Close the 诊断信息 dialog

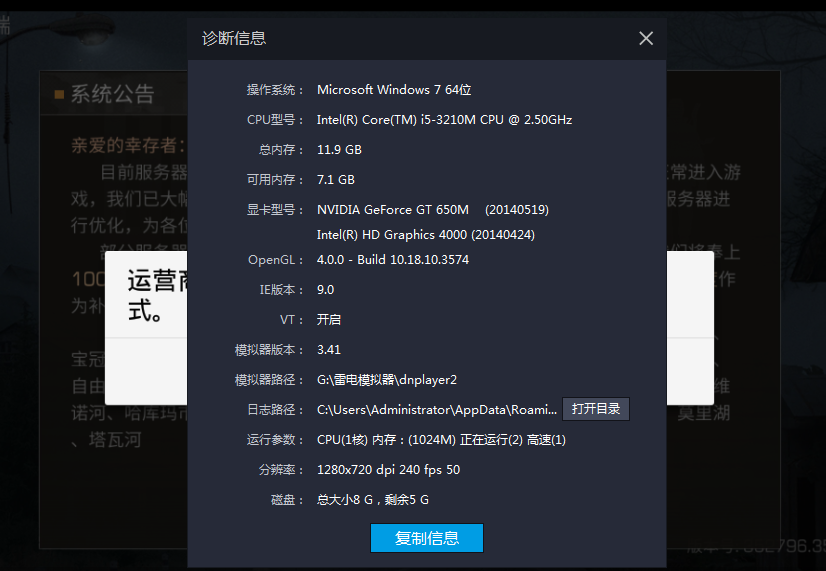pyautogui.click(x=646, y=38)
